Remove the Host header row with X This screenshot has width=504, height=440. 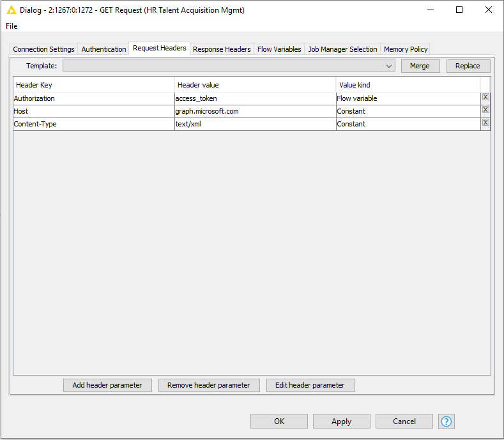click(x=485, y=110)
